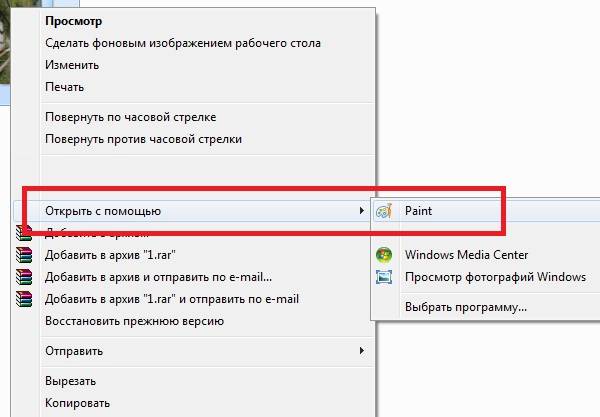This screenshot has width=600, height=417.
Task: Choose Просмотр from the context menu
Action: coord(73,21)
